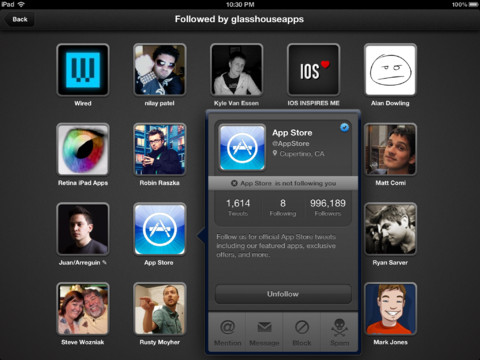
Task: Open IOS INSPIRES ME profile icon
Action: tap(313, 70)
